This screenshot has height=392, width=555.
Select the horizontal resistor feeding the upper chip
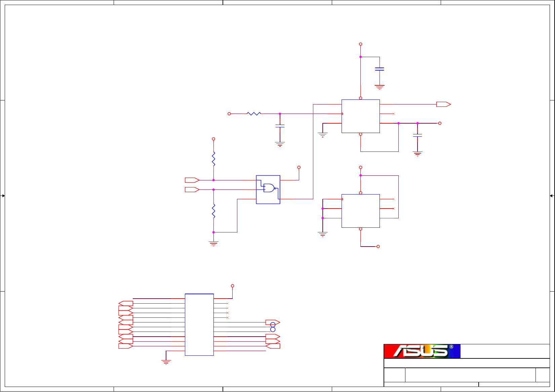254,114
